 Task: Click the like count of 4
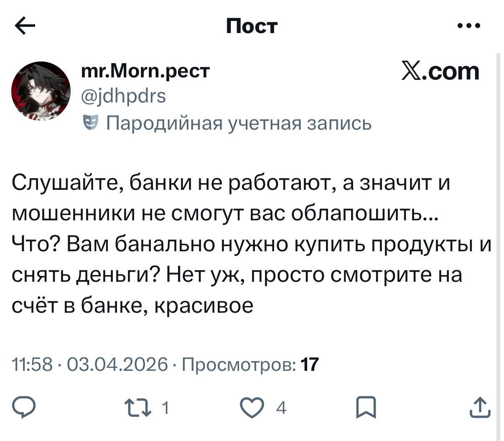(282, 408)
